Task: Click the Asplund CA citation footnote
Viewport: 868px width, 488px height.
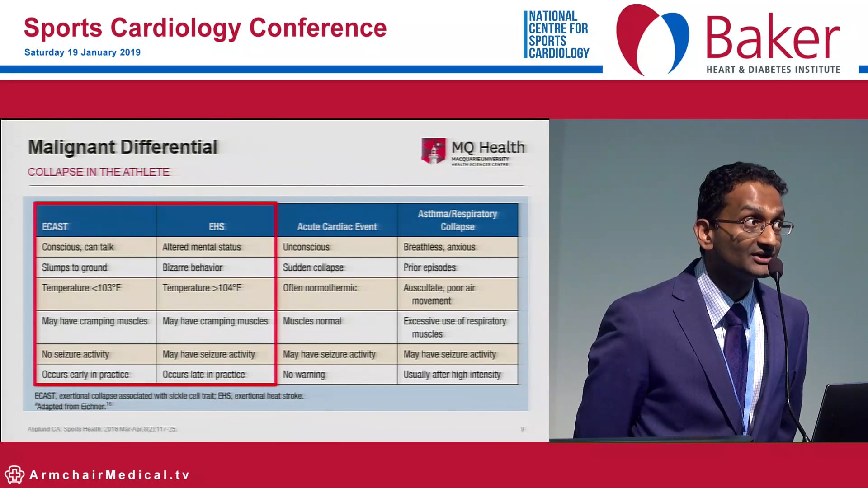Action: 102,429
